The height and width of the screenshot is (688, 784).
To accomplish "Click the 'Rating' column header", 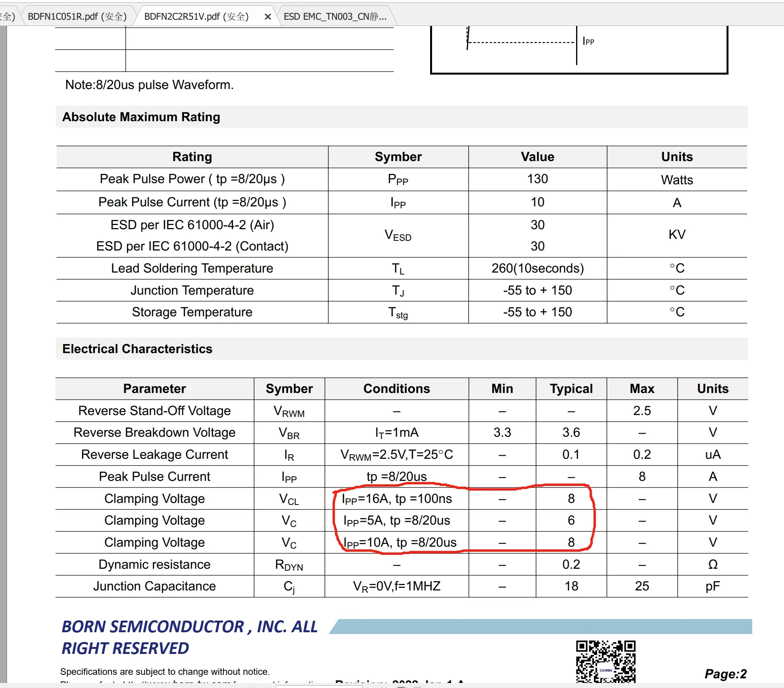I will pos(192,157).
